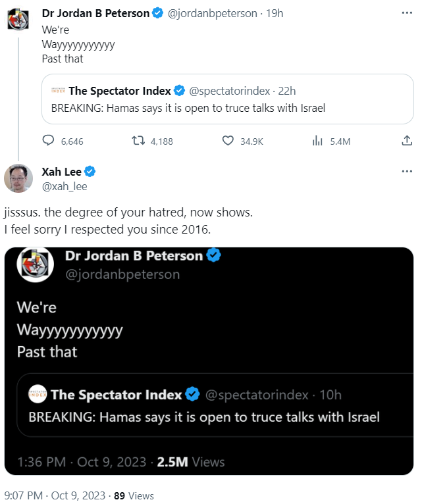The width and height of the screenshot is (422, 504).
Task: Open the quoted Spectator Index tweet card
Action: (x=227, y=108)
